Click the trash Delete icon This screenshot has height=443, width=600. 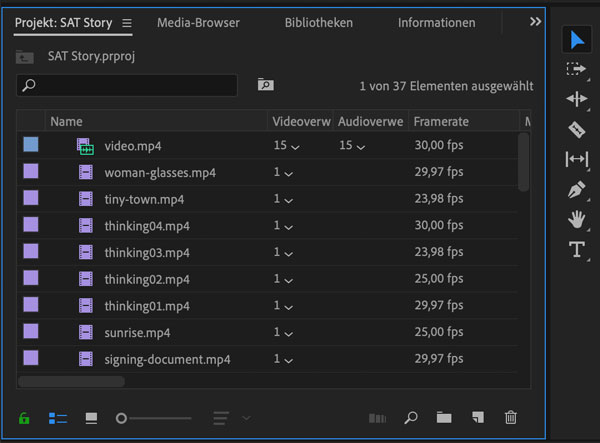[510, 417]
